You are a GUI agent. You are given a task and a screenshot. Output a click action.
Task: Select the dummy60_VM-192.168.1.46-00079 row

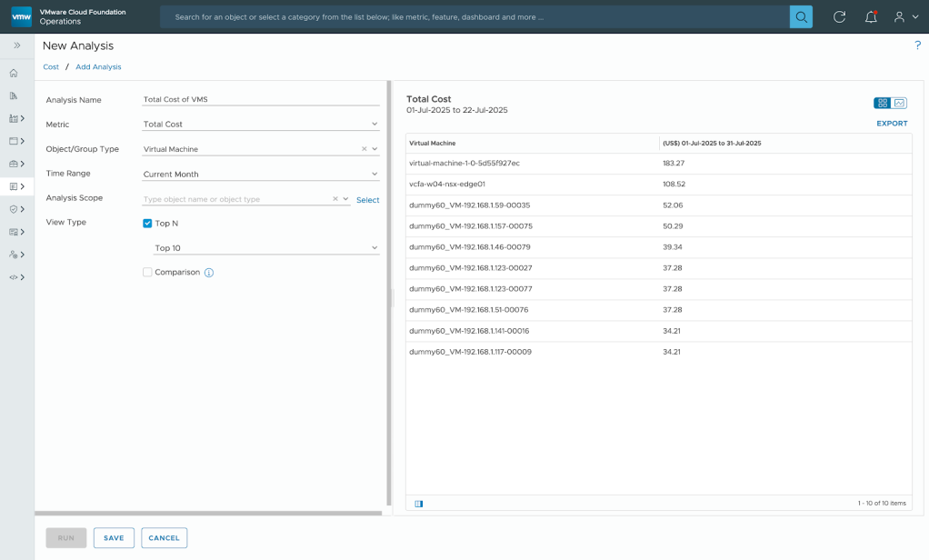point(659,247)
